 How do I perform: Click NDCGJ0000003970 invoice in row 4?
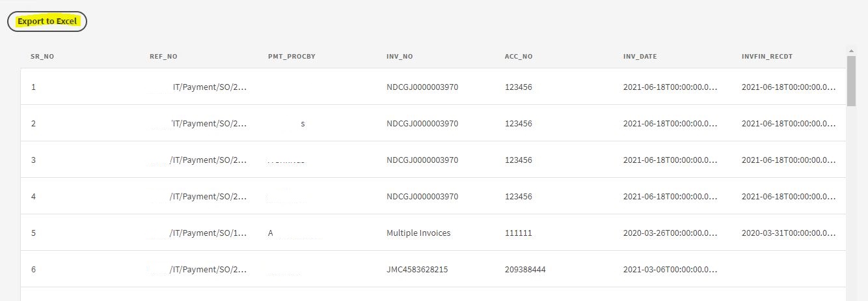pyautogui.click(x=422, y=196)
